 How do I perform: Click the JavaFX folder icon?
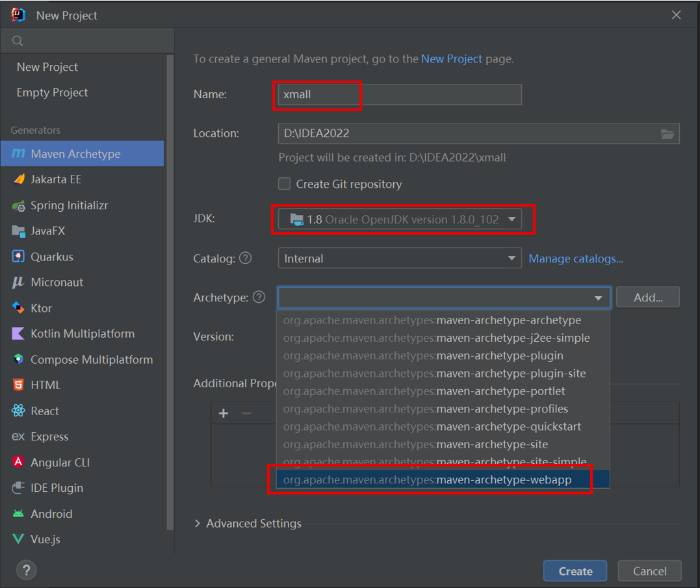pyautogui.click(x=18, y=231)
